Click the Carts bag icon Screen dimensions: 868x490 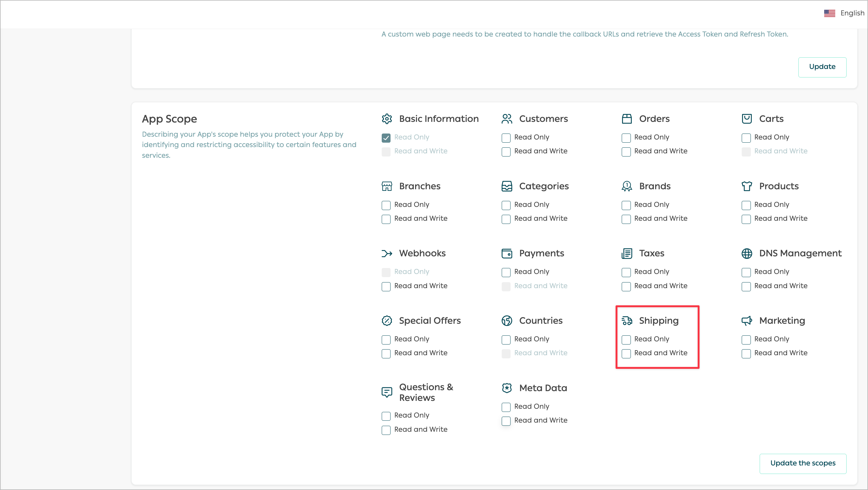pos(746,119)
